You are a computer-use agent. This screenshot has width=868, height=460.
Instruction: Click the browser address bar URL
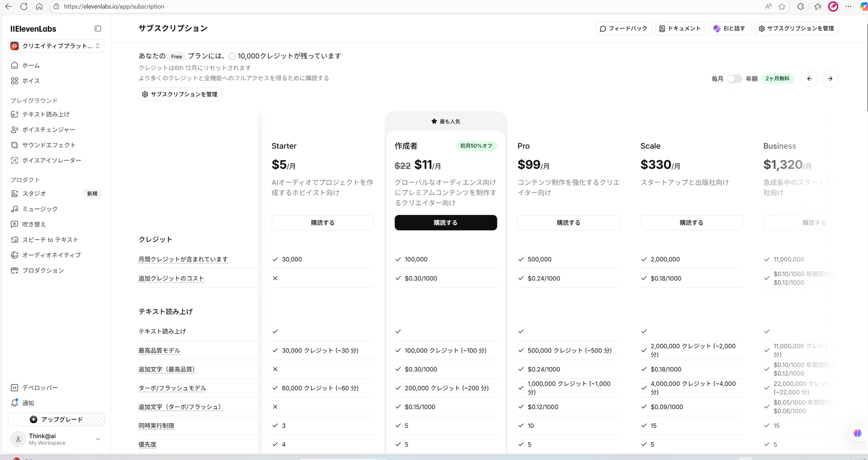[114, 7]
